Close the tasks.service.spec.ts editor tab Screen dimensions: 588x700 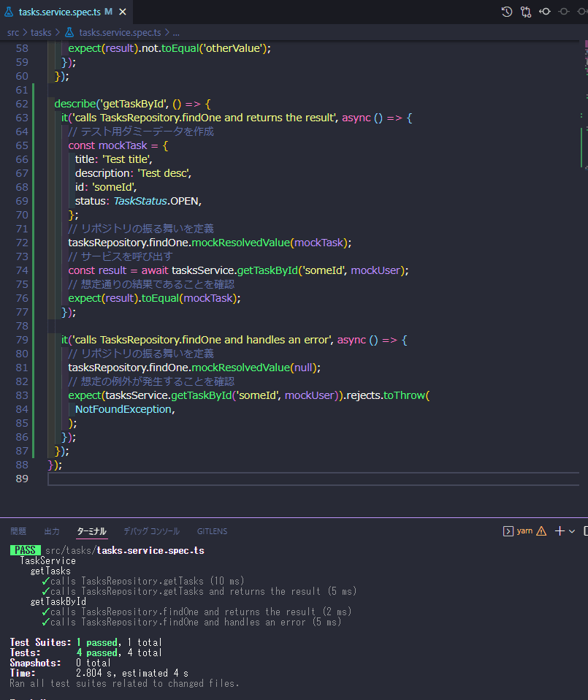(x=123, y=12)
